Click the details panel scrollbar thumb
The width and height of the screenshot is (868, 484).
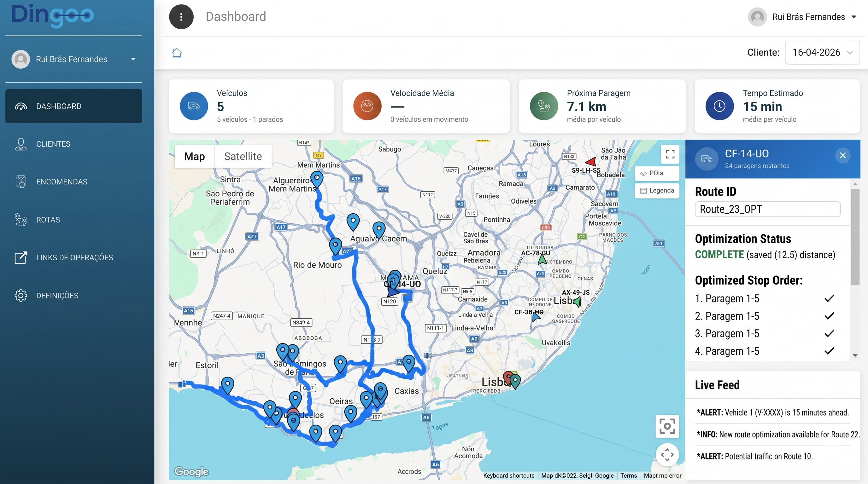855,237
